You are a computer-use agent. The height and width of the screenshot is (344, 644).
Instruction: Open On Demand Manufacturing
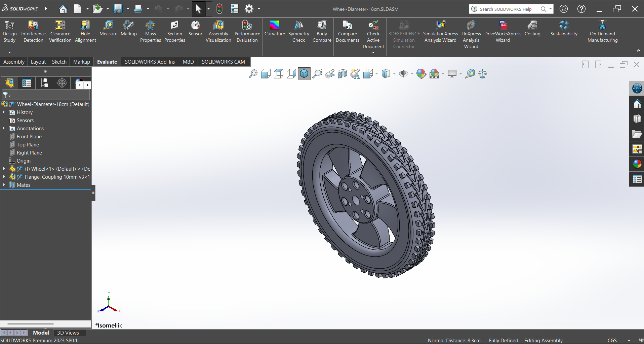(602, 31)
